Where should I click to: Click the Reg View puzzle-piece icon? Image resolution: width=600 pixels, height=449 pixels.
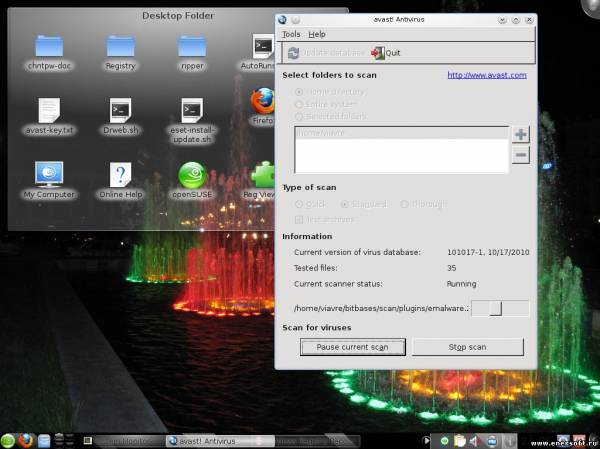click(263, 175)
